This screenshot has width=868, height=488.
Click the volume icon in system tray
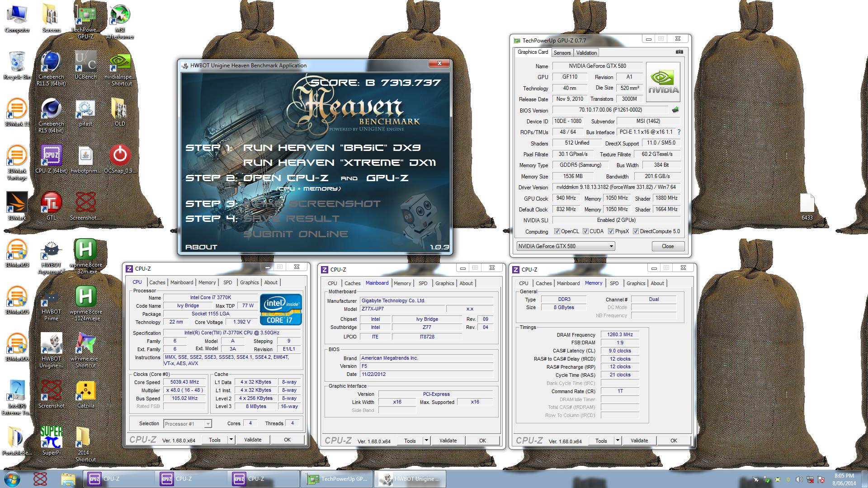coord(798,479)
